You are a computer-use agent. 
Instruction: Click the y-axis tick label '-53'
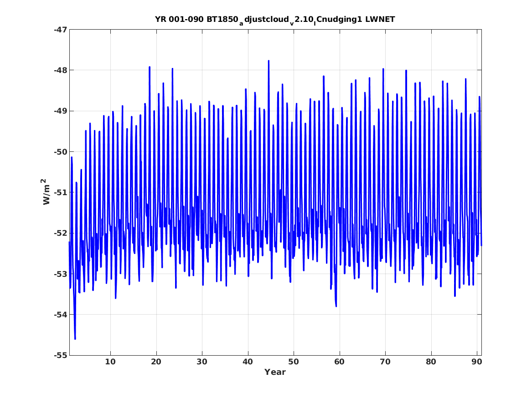61,274
